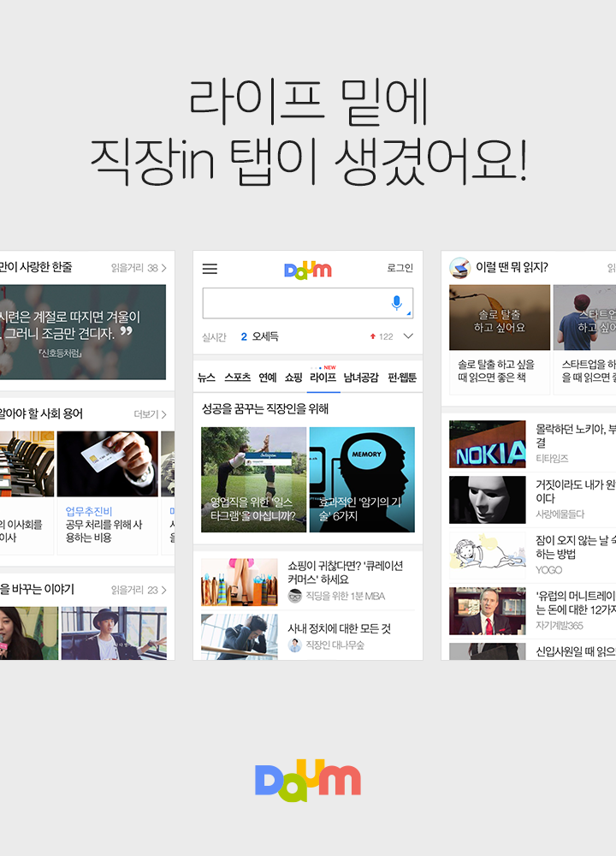Image resolution: width=616 pixels, height=856 pixels.
Task: Open the 솔로 탈출 하고 싶어요 book card
Action: point(500,339)
